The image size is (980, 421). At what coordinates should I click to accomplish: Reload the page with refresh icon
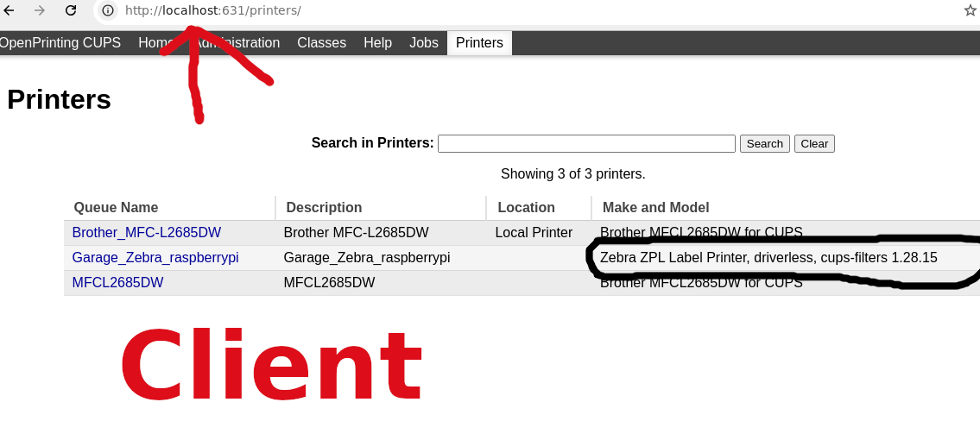click(x=71, y=11)
